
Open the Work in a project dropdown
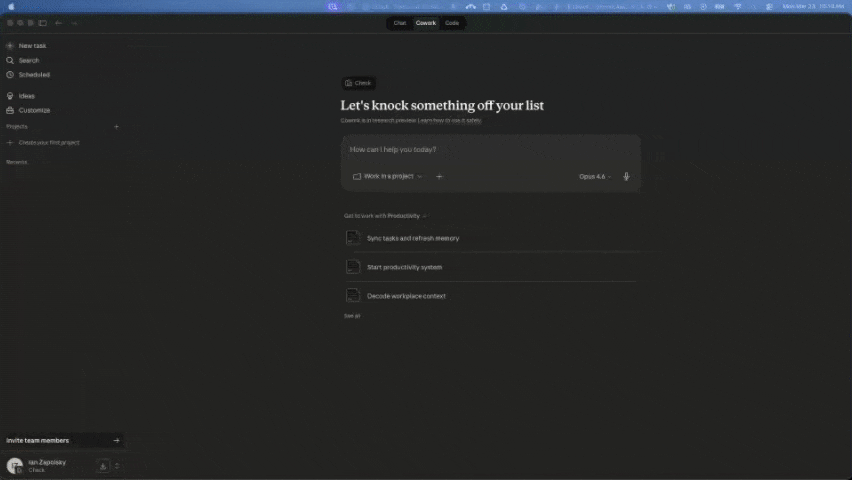coord(387,176)
